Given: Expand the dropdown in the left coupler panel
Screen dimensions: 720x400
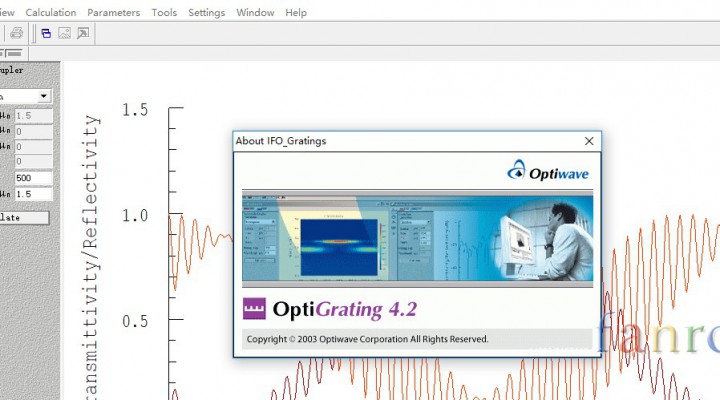Looking at the screenshot, I should tap(44, 97).
